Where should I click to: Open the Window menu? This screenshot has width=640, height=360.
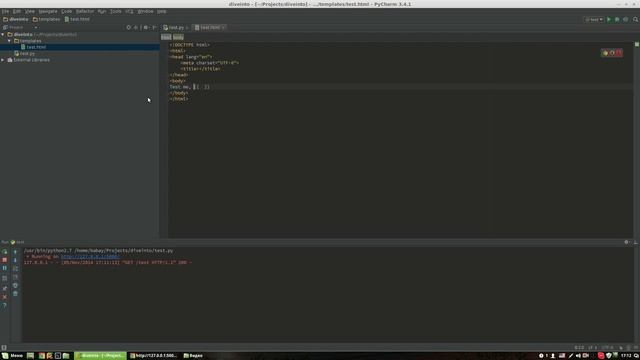145,11
